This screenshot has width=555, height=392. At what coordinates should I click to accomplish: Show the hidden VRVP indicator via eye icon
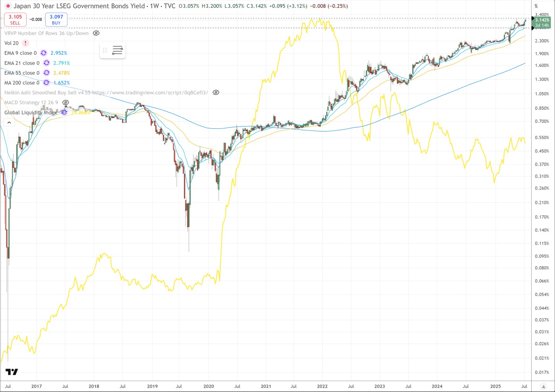(96, 33)
